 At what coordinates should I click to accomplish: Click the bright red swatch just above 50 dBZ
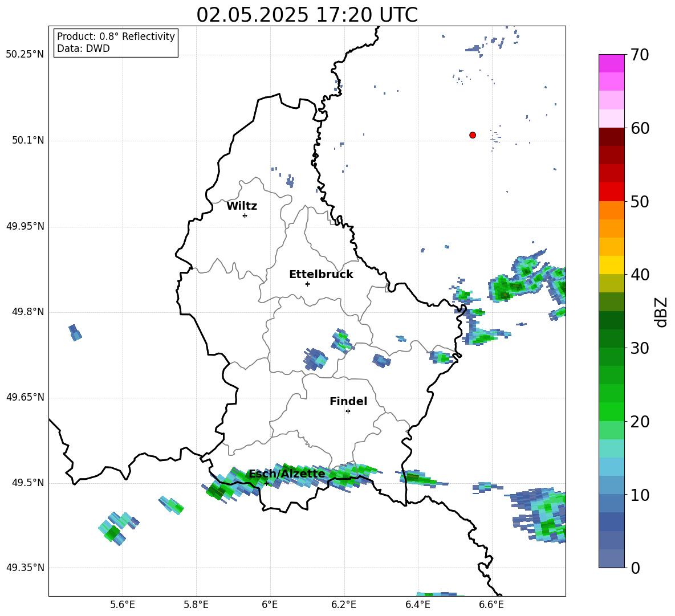pyautogui.click(x=611, y=192)
